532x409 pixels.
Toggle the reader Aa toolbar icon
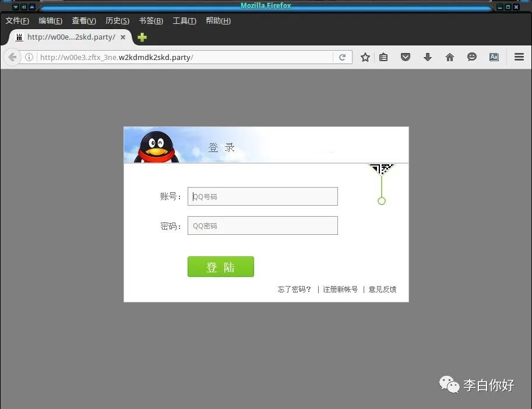[x=494, y=57]
